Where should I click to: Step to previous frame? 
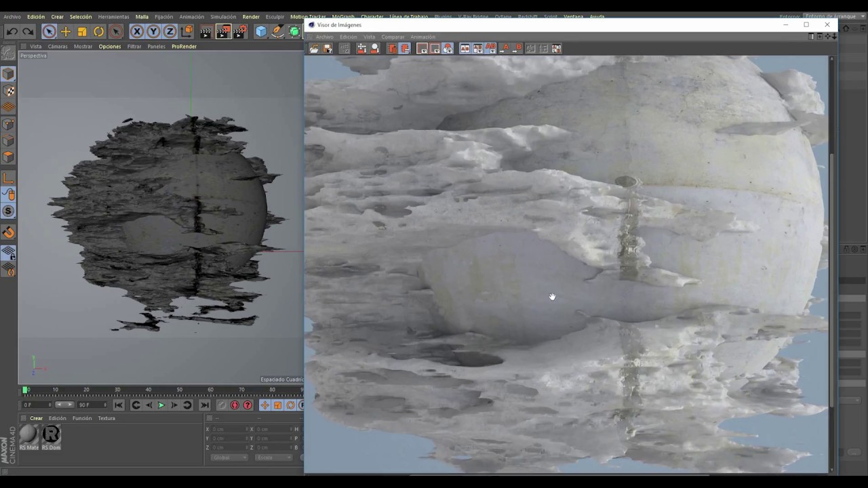pos(149,405)
